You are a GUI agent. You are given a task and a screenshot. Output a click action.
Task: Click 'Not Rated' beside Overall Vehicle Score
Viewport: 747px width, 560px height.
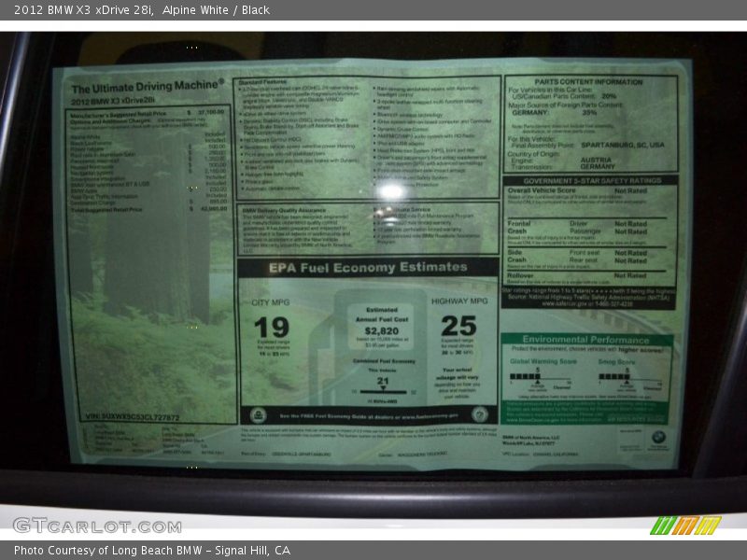(630, 190)
